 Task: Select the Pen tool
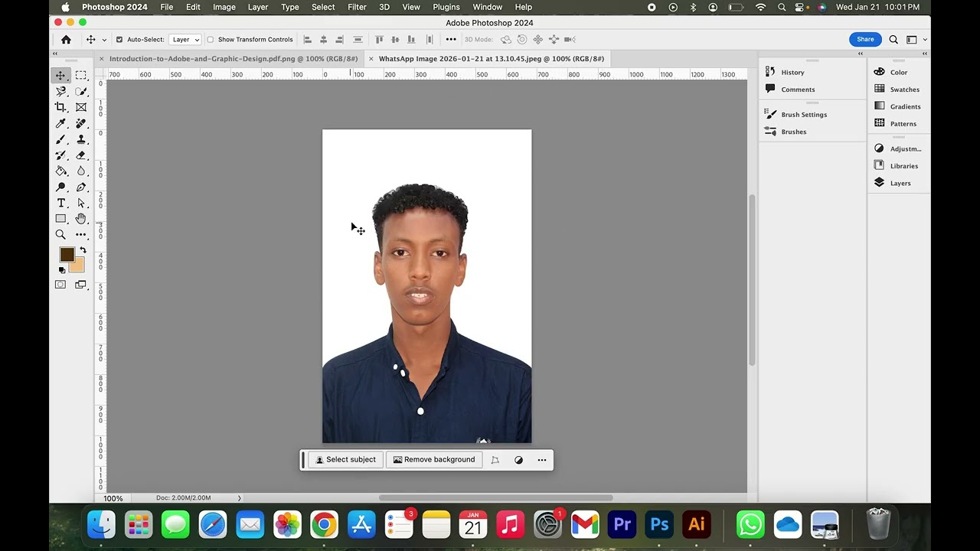point(80,187)
